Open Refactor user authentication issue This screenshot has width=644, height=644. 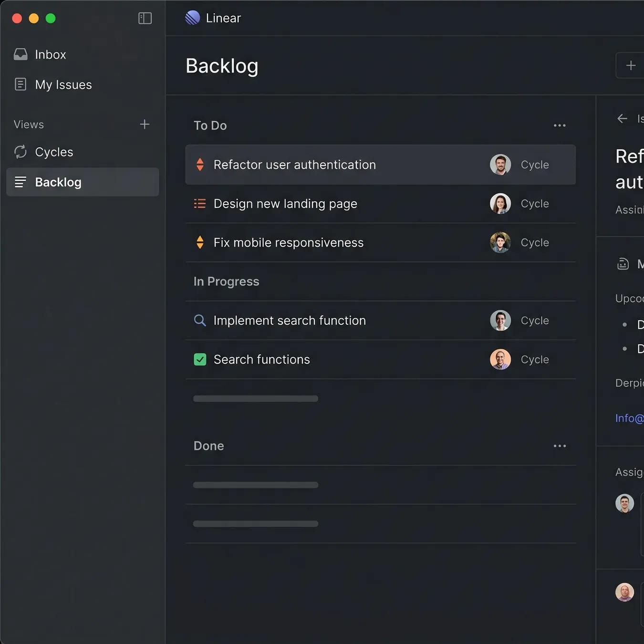(x=380, y=165)
